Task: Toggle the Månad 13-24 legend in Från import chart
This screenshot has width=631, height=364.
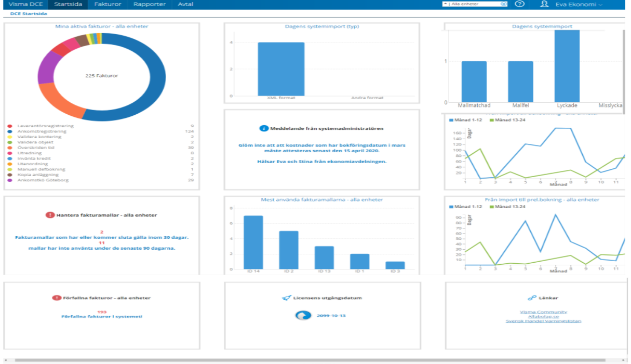Action: coord(506,207)
